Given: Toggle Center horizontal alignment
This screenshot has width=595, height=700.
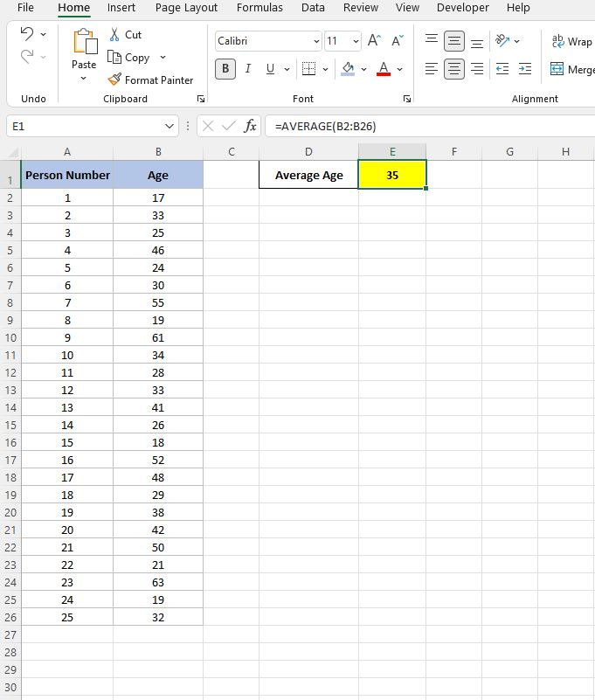Looking at the screenshot, I should (x=454, y=69).
